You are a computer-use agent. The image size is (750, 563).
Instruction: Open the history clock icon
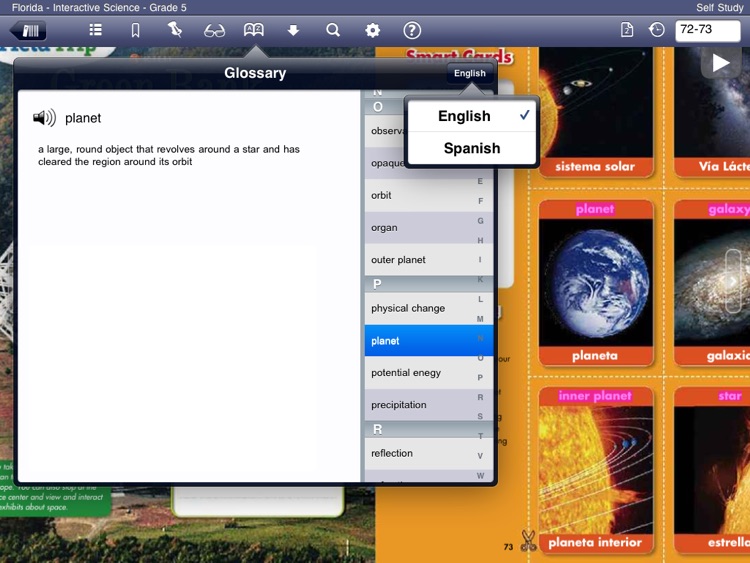[657, 30]
